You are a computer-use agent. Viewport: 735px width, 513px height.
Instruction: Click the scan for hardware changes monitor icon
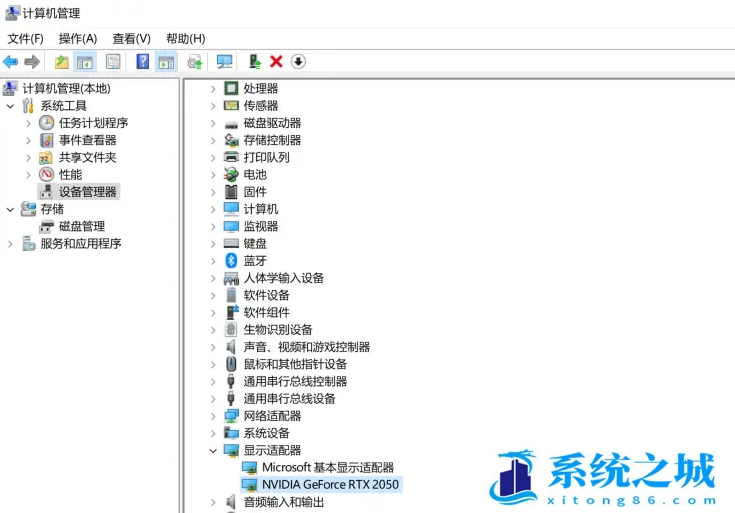(224, 62)
